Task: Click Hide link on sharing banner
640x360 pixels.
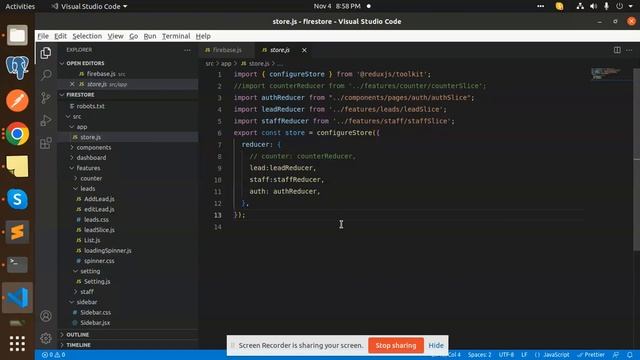Action: point(436,345)
